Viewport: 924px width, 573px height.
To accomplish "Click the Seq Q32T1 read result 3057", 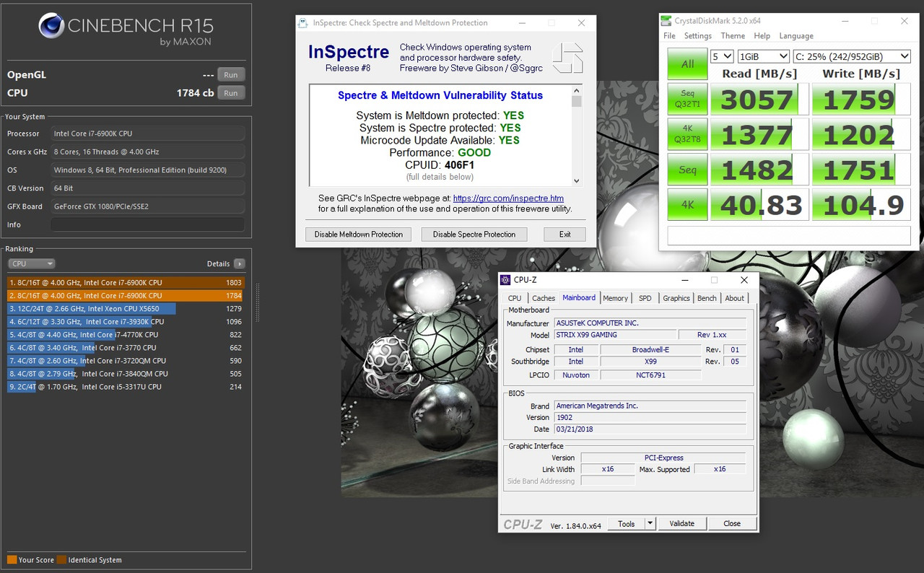I will pyautogui.click(x=759, y=100).
